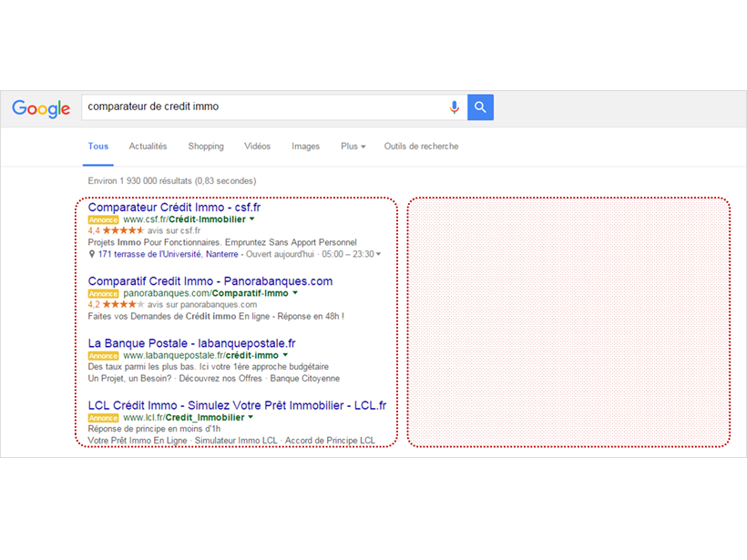
Task: Click the Annonce badge beside www.lcl.fr
Action: point(103,418)
